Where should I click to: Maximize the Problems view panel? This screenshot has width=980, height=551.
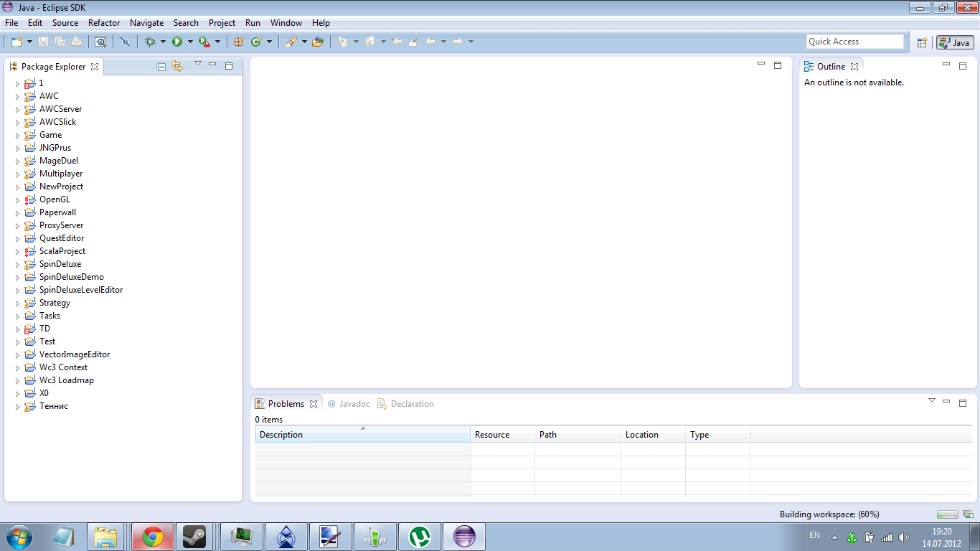pos(963,402)
